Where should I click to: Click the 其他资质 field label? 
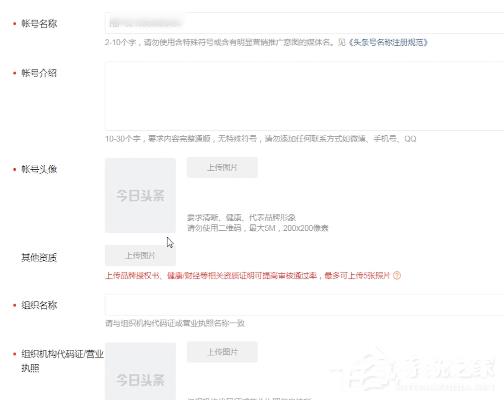(x=39, y=257)
